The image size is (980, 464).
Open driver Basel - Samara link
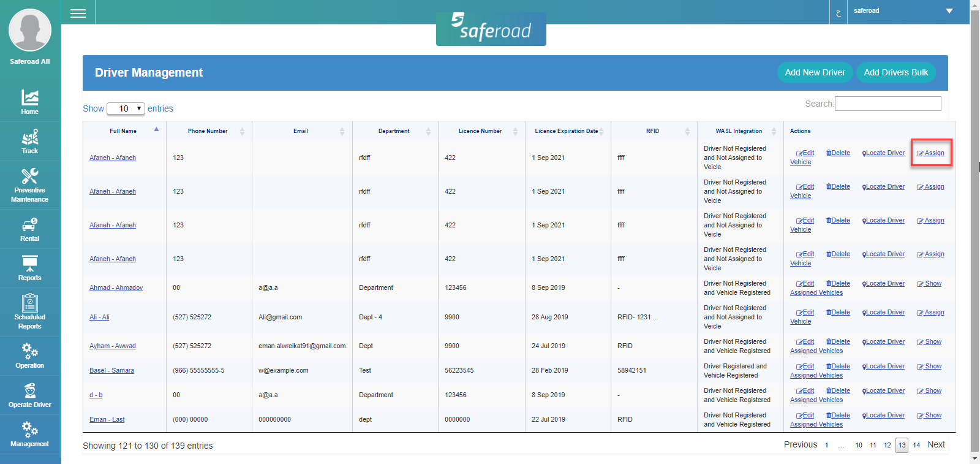tap(111, 370)
